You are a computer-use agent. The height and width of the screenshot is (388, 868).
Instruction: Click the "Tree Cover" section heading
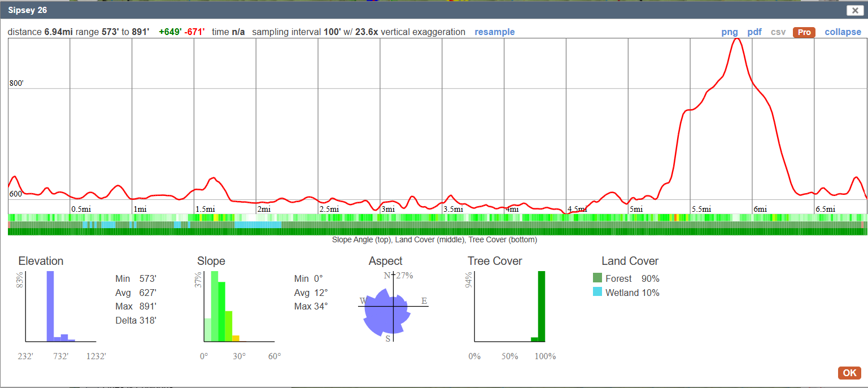pyautogui.click(x=495, y=261)
